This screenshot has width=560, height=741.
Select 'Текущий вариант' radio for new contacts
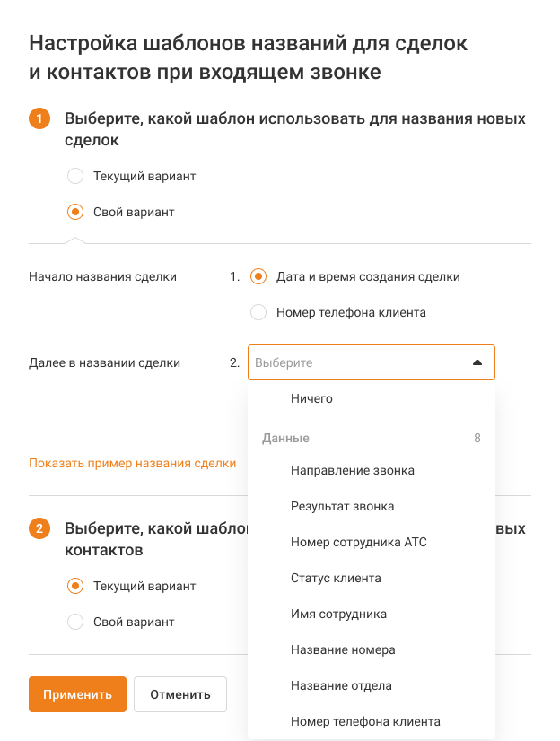[x=76, y=586]
